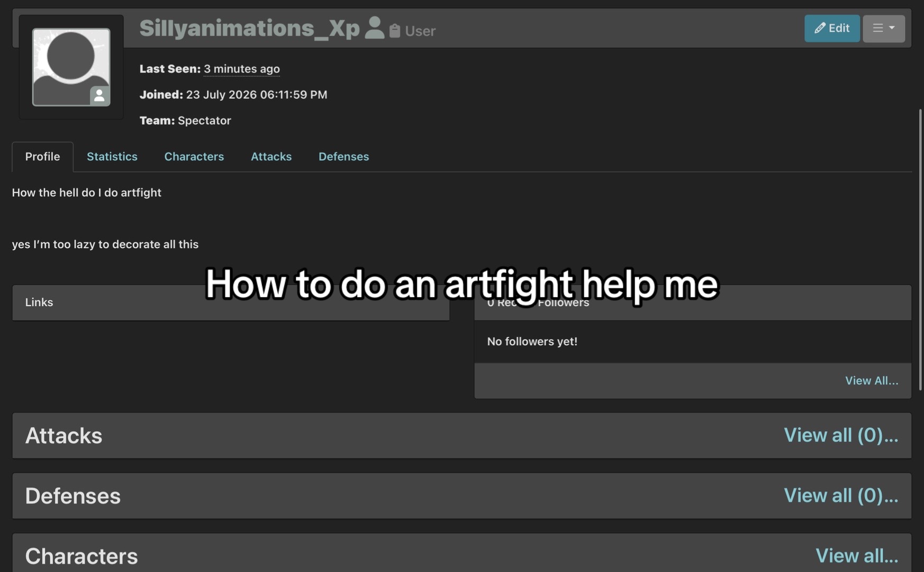Switch to the Attacks tab
The height and width of the screenshot is (572, 924).
271,157
